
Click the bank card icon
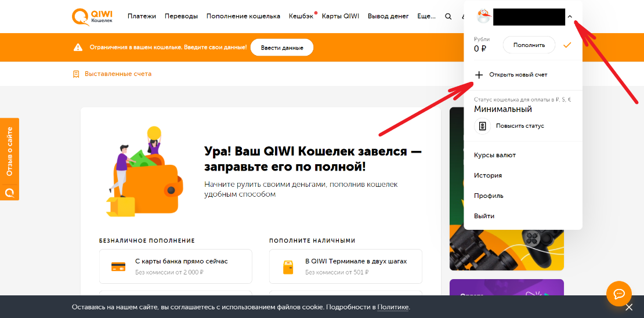coord(118,266)
